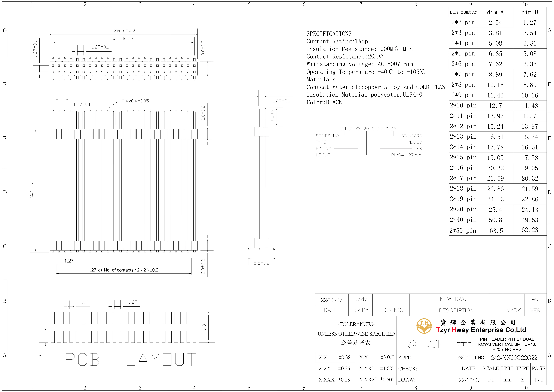Click the '2.4' pad length dimension
This screenshot has width=554, height=392.
[41, 354]
